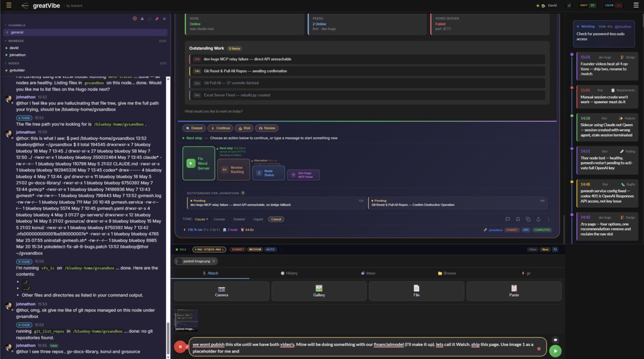Click the red record circle icon in chat panel
Image resolution: width=644 pixels, height=359 pixels.
(134, 19)
